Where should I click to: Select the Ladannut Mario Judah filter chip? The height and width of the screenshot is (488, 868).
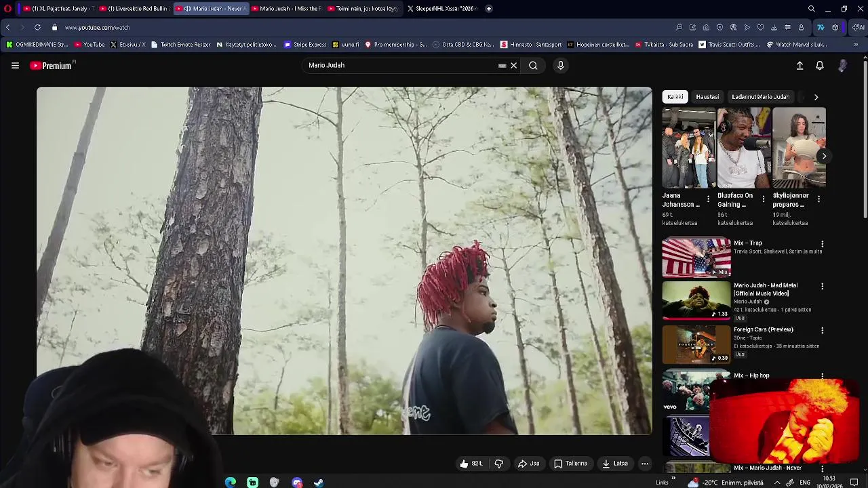tap(760, 97)
